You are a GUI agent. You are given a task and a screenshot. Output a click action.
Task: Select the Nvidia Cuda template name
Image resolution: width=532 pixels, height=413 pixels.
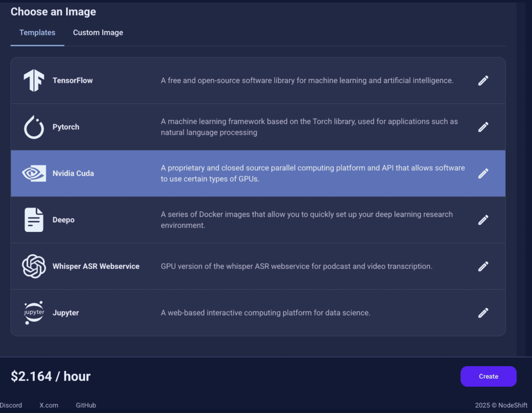pos(73,173)
